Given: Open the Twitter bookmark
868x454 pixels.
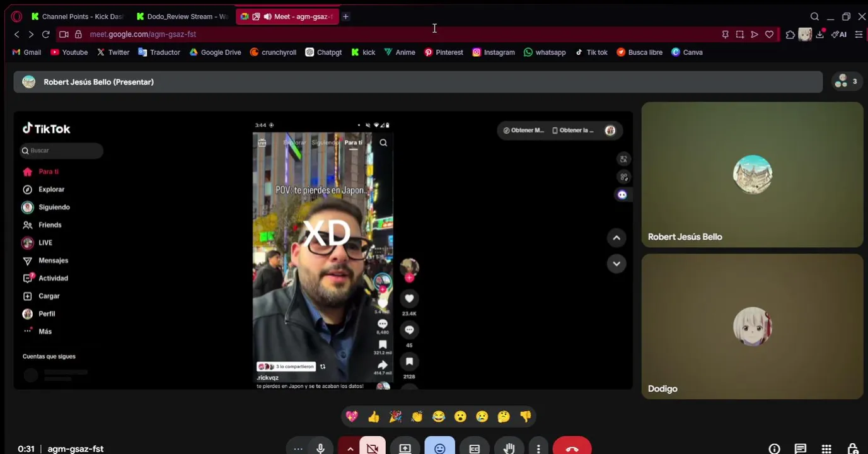Looking at the screenshot, I should [x=113, y=52].
